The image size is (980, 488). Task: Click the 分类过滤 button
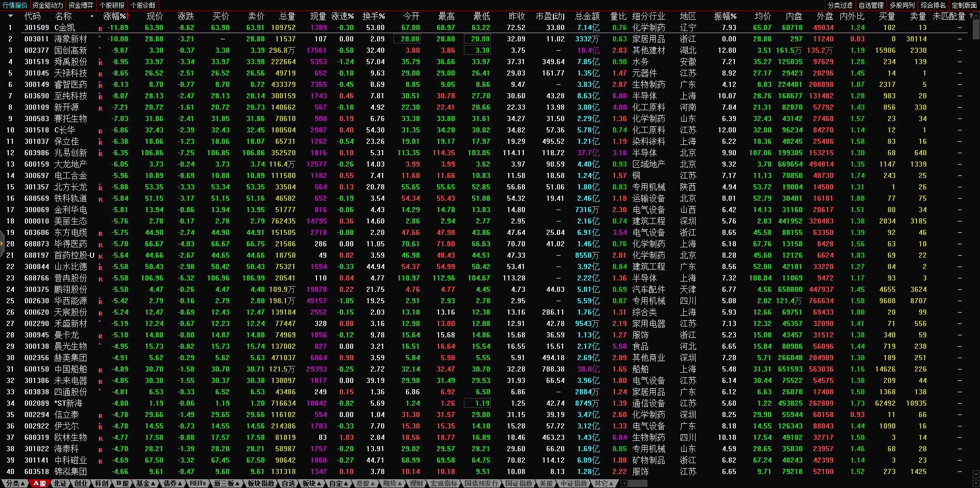pyautogui.click(x=840, y=5)
